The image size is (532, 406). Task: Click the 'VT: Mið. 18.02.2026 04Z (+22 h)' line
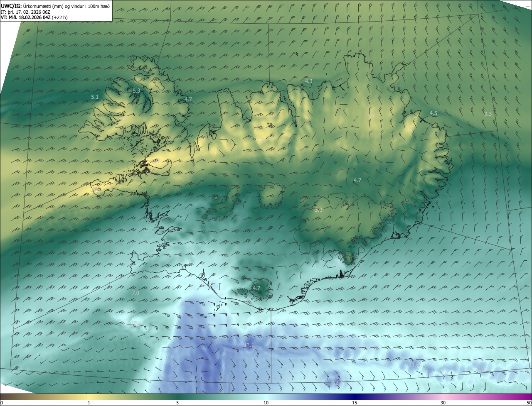pos(34,17)
